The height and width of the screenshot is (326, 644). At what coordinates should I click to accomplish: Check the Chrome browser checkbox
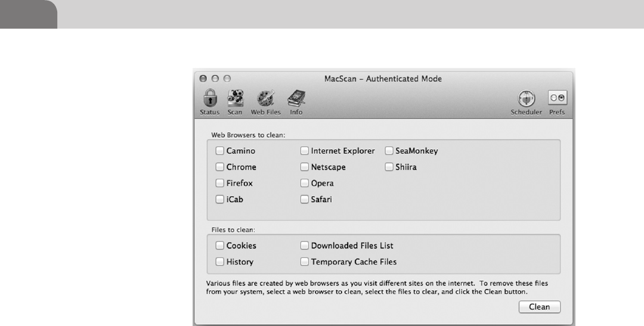219,167
